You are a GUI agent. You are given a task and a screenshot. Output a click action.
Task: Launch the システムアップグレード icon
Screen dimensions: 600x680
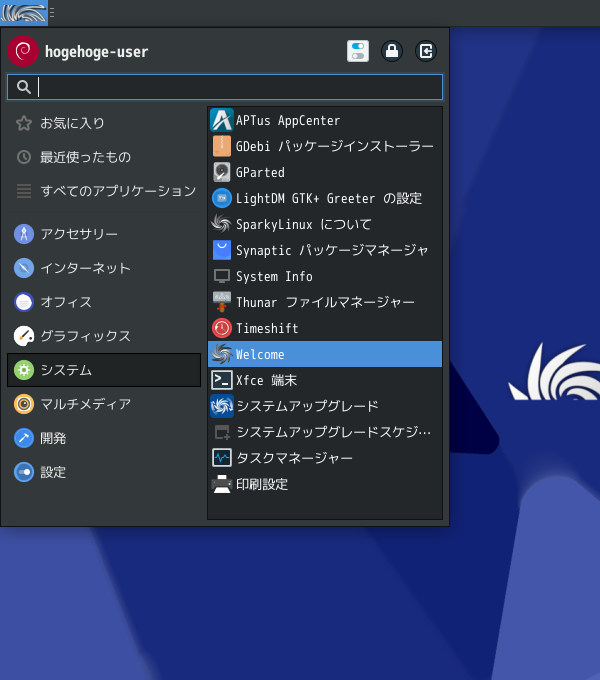222,406
